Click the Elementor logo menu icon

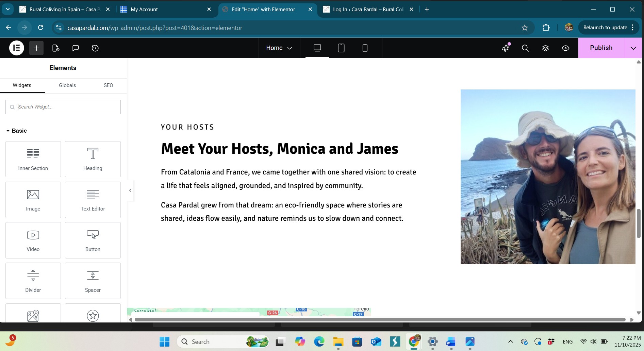[16, 48]
